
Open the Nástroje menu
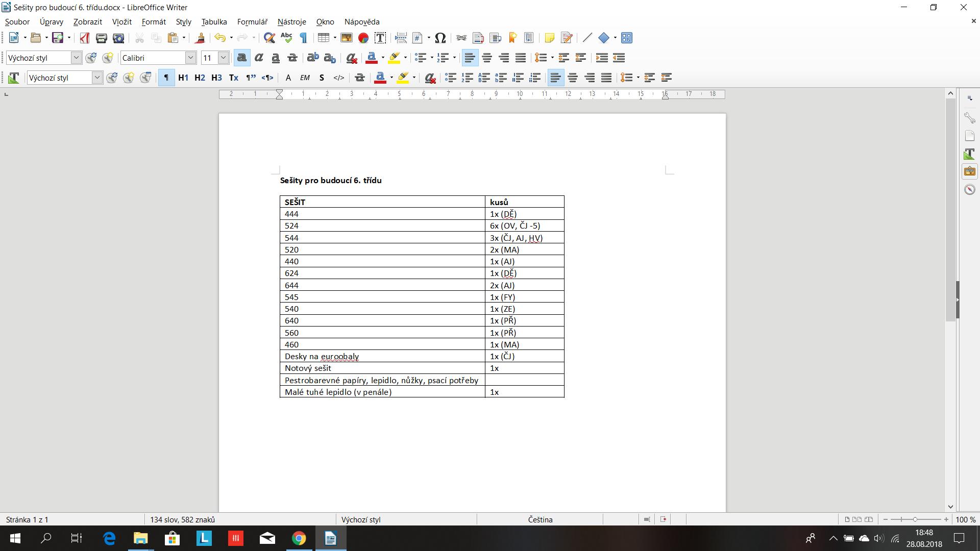point(291,22)
